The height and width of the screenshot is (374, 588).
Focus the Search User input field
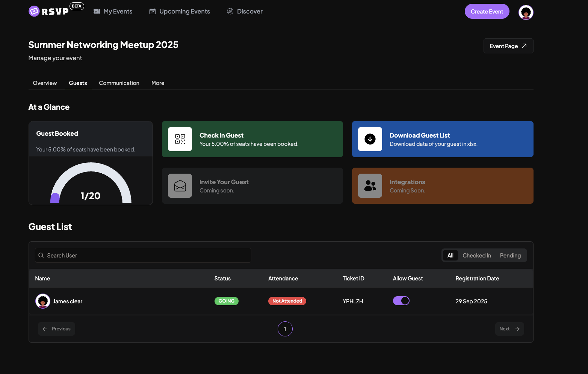point(147,256)
